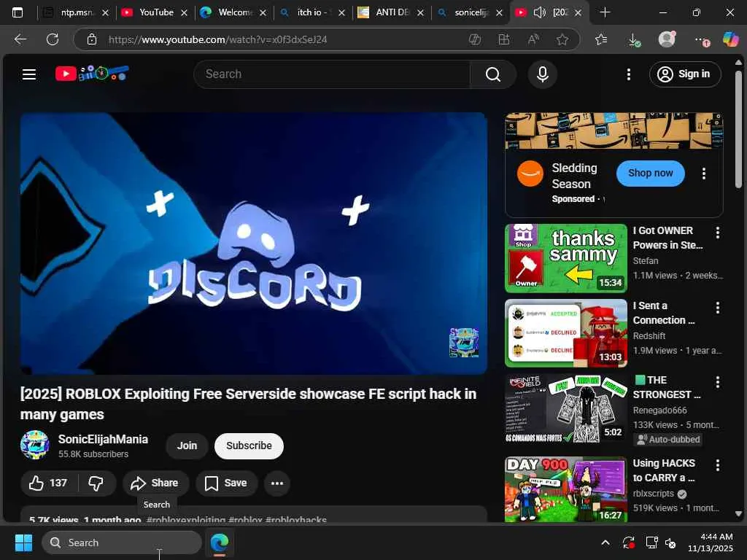Image resolution: width=747 pixels, height=560 pixels.
Task: Close the ntp.msn tab
Action: tap(106, 13)
